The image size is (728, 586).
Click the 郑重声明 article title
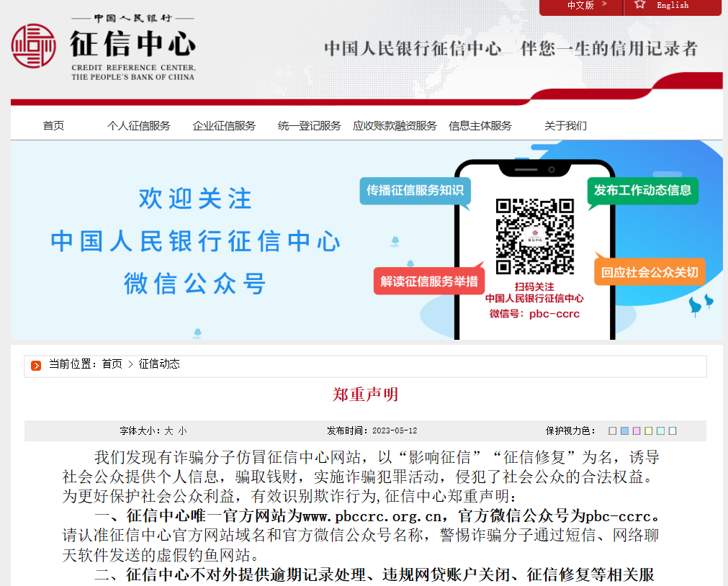pos(365,395)
